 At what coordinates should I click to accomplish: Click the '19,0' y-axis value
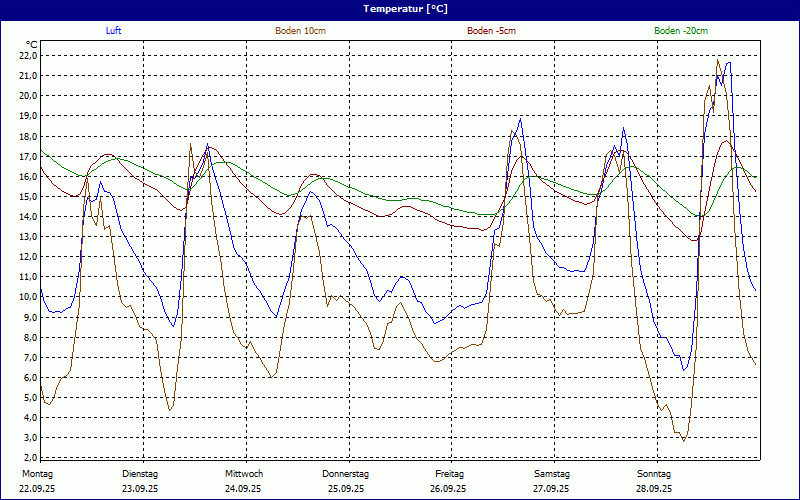(29, 116)
